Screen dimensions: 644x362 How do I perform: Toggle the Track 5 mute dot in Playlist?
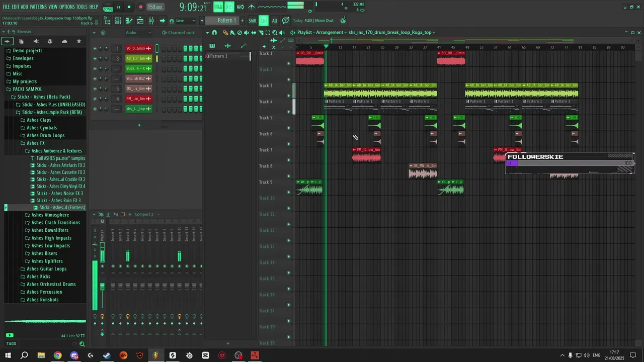click(288, 128)
